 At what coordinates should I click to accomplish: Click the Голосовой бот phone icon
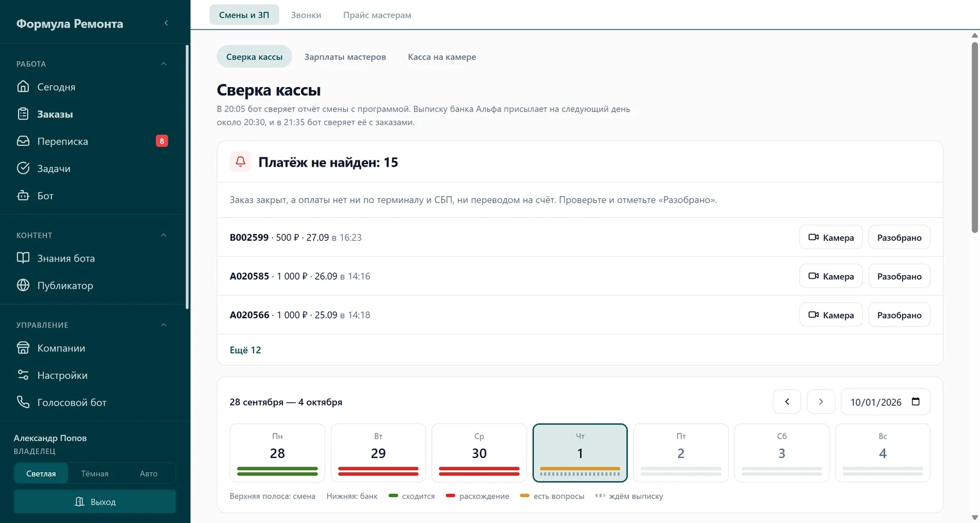(x=23, y=402)
